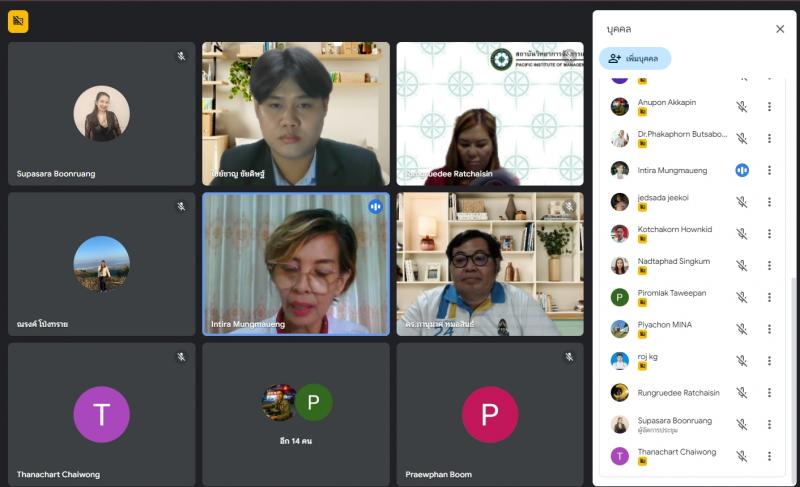800x487 pixels.
Task: Open more options for Nadtaphad Singkum
Action: (769, 265)
